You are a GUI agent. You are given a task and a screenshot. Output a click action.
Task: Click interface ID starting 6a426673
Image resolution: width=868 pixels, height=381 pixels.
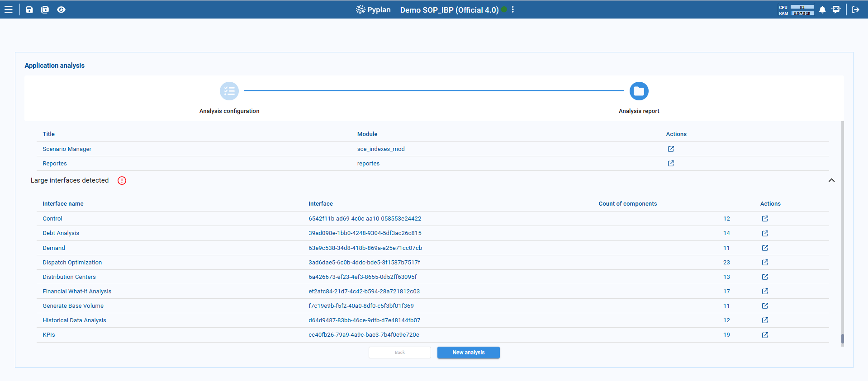click(363, 277)
